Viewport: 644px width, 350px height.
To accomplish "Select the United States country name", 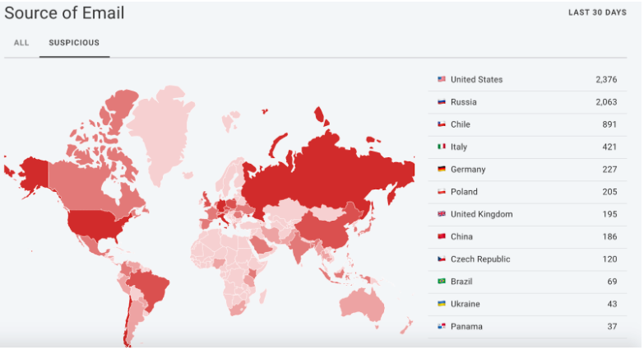I will point(476,79).
